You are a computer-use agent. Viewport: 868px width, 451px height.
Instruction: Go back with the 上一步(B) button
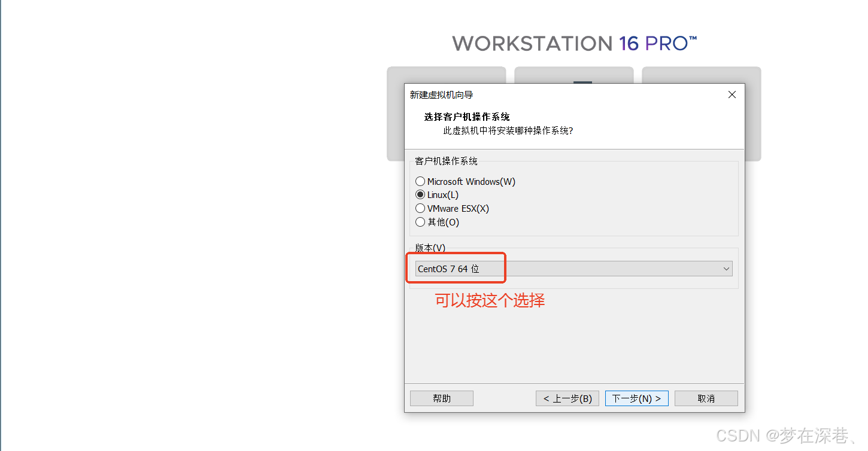567,398
